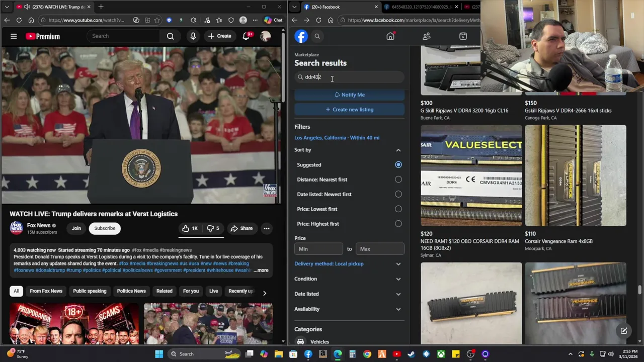
Task: Open YouTube account avatar menu
Action: click(265, 36)
